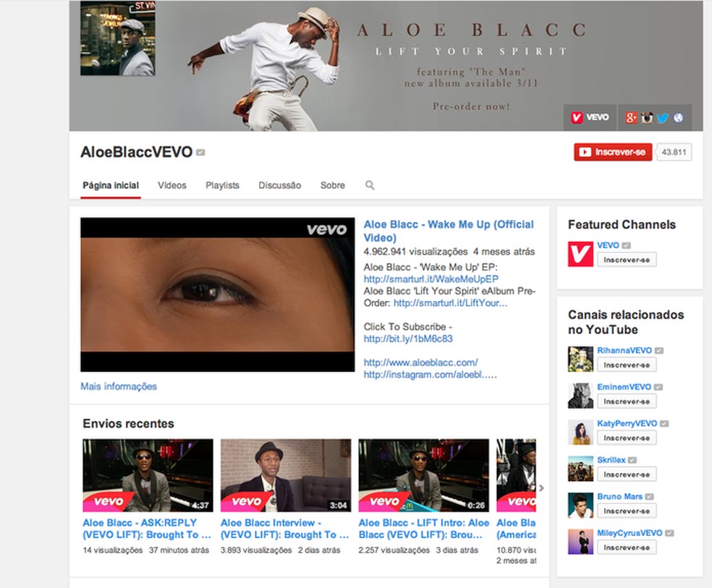Switch to the Vídeos tab
712x588 pixels.
point(171,185)
